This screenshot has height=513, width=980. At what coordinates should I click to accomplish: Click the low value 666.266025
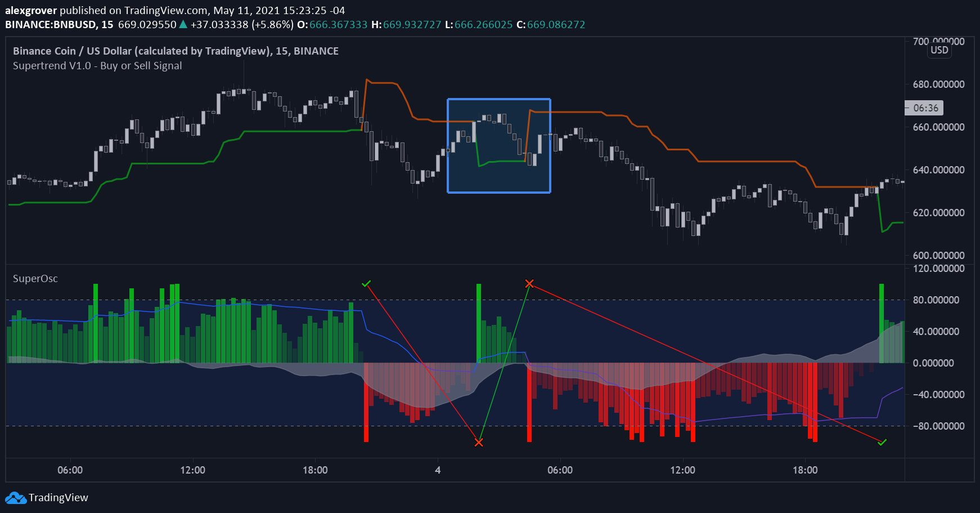(483, 24)
